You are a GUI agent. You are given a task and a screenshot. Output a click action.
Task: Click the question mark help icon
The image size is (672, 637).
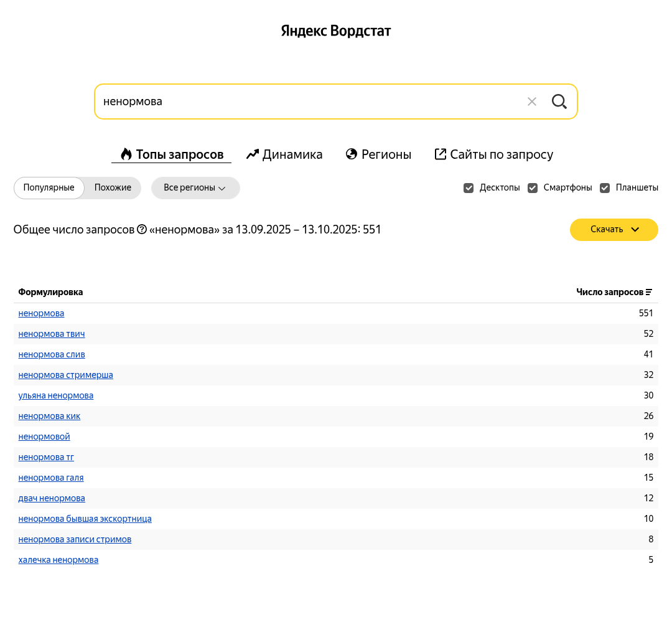[x=142, y=230]
